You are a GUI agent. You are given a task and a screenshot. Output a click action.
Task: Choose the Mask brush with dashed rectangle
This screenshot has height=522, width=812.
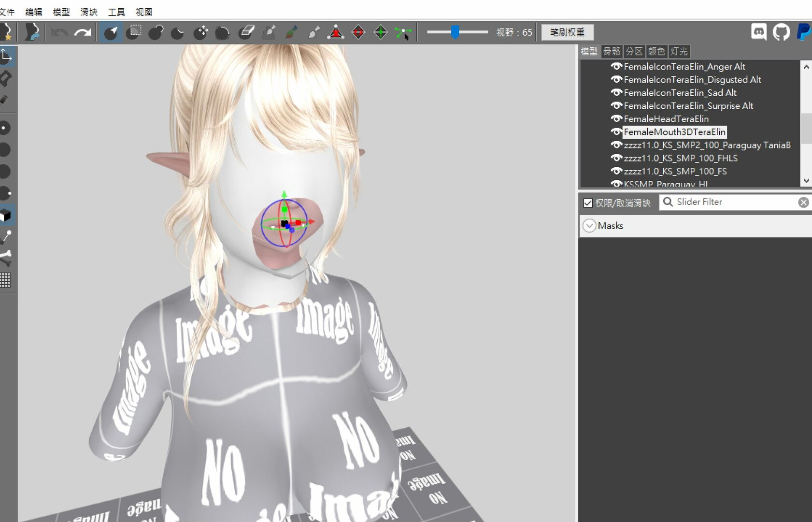[134, 32]
